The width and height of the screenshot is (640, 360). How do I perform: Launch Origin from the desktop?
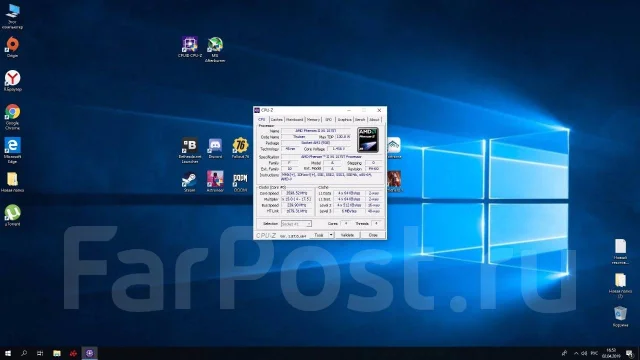coord(12,47)
